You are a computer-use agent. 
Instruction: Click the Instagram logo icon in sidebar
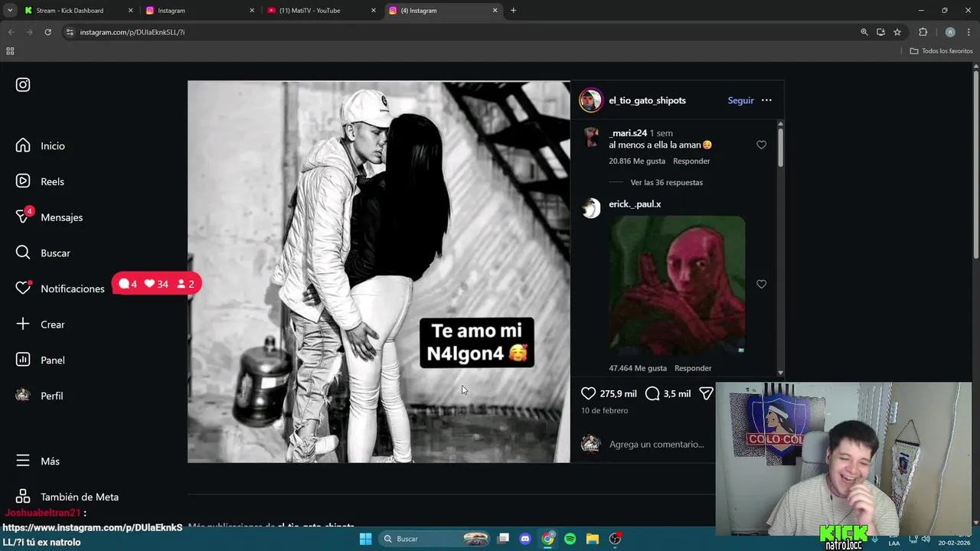(23, 85)
